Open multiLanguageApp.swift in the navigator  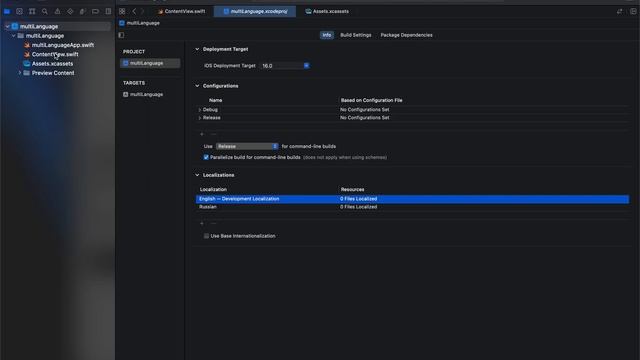(63, 45)
